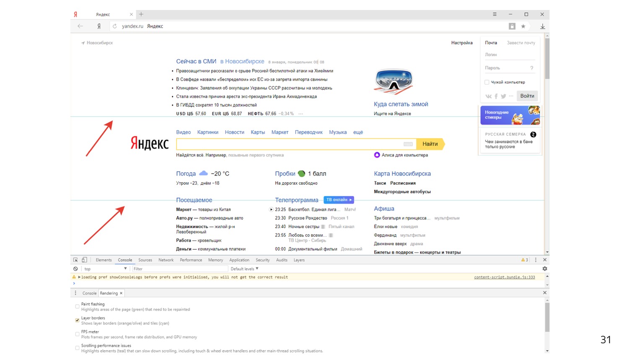
Task: Open the browser hamburger menu
Action: click(x=495, y=14)
